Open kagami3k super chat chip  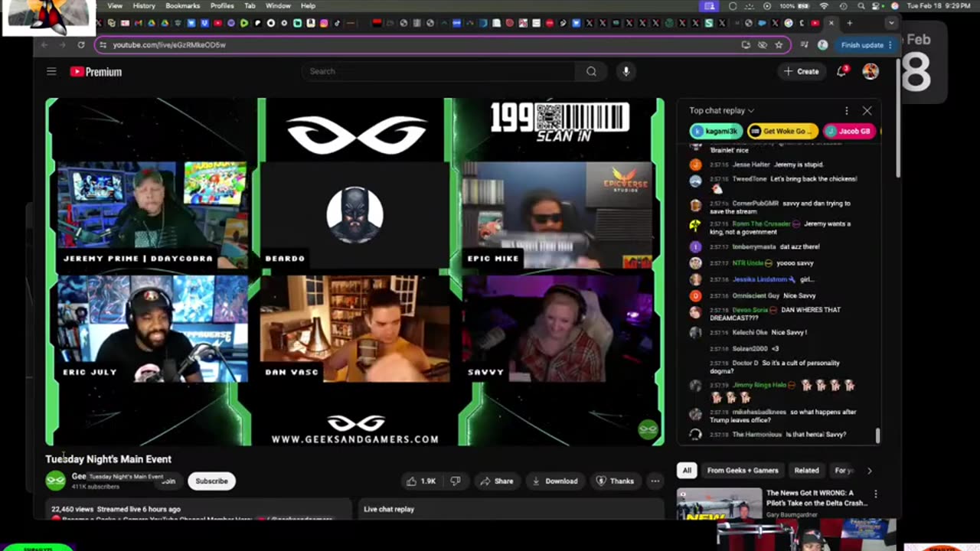[x=717, y=131]
